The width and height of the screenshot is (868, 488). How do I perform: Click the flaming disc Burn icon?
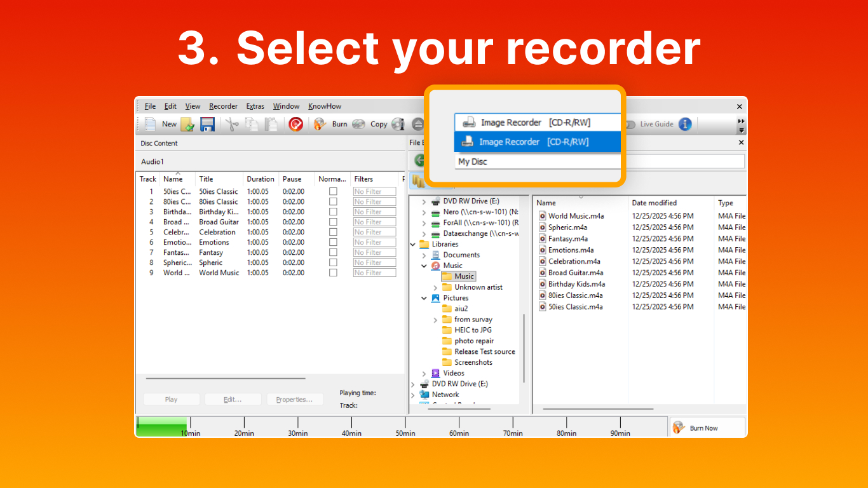[320, 124]
